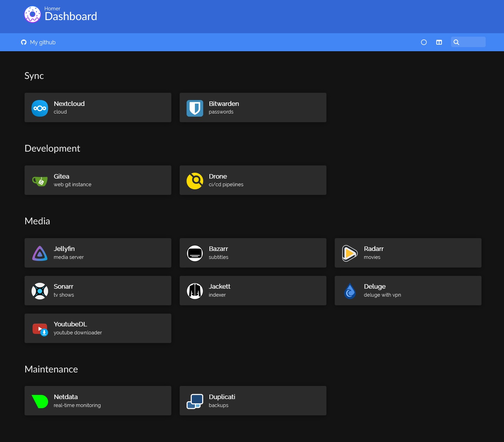Click the Duplicati squares icon
504x442 pixels.
point(195,402)
